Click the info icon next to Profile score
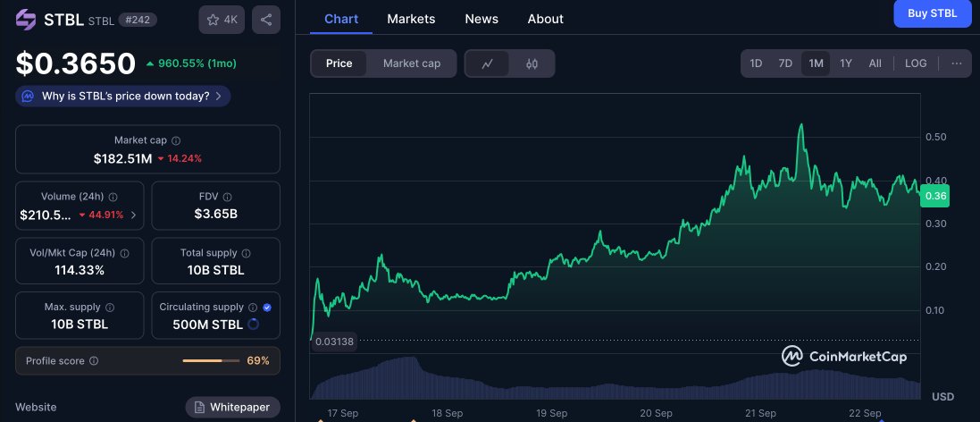Screen dimensions: 980x422 [94, 360]
